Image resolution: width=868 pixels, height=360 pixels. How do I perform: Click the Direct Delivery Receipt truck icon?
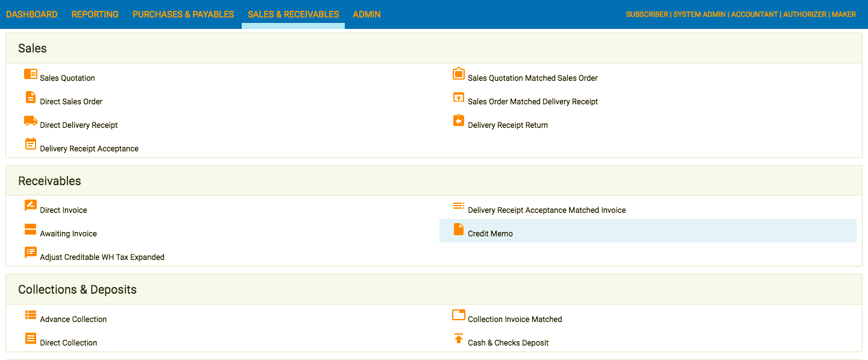[31, 121]
